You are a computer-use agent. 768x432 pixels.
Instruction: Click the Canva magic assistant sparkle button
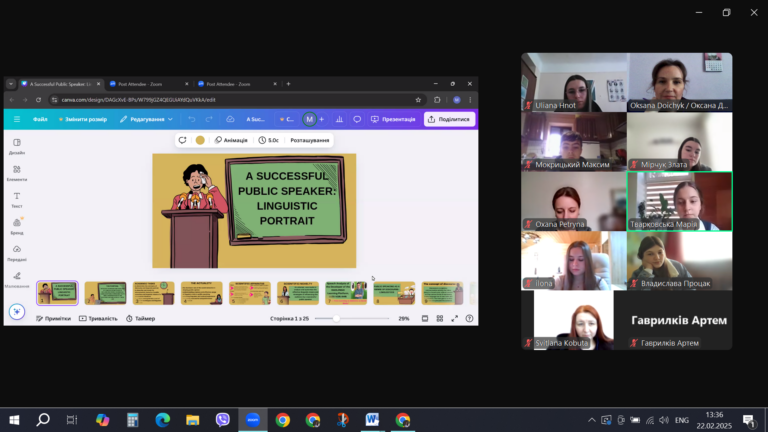[x=17, y=312]
